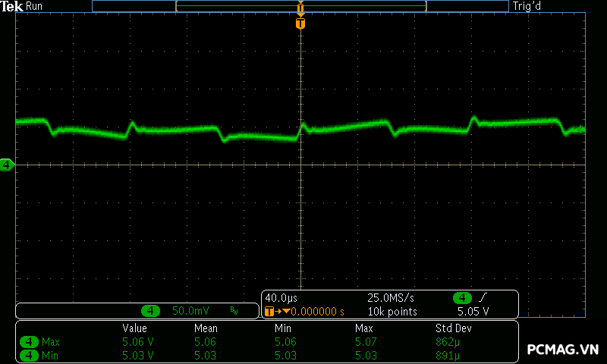The width and height of the screenshot is (607, 364).
Task: Click the trigger source channel 4 badge
Action: 461,297
